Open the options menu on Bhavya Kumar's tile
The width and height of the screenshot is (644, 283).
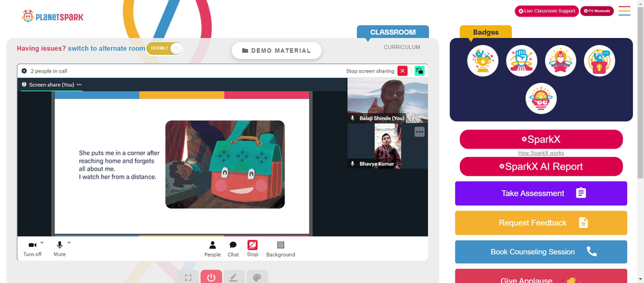(x=419, y=132)
